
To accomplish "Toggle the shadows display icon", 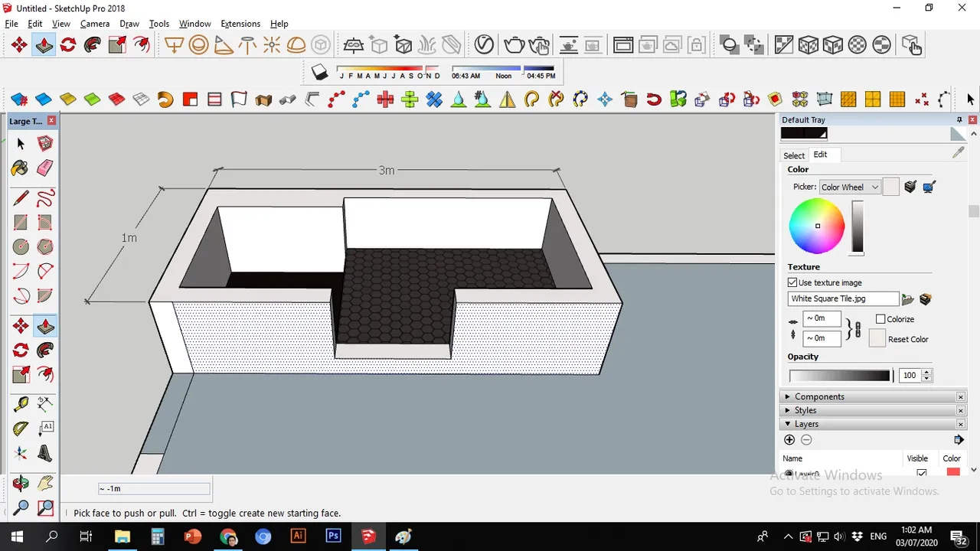I will [319, 73].
